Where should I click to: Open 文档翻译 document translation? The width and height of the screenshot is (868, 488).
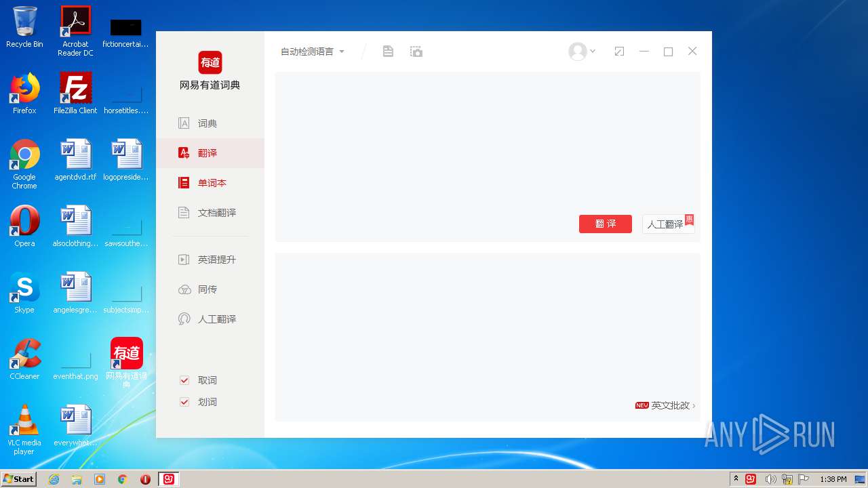[x=210, y=213]
